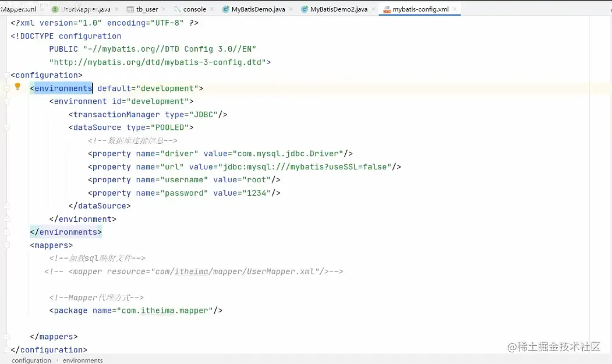Switch to the tb_user tab
The image size is (612, 364).
[x=147, y=9]
